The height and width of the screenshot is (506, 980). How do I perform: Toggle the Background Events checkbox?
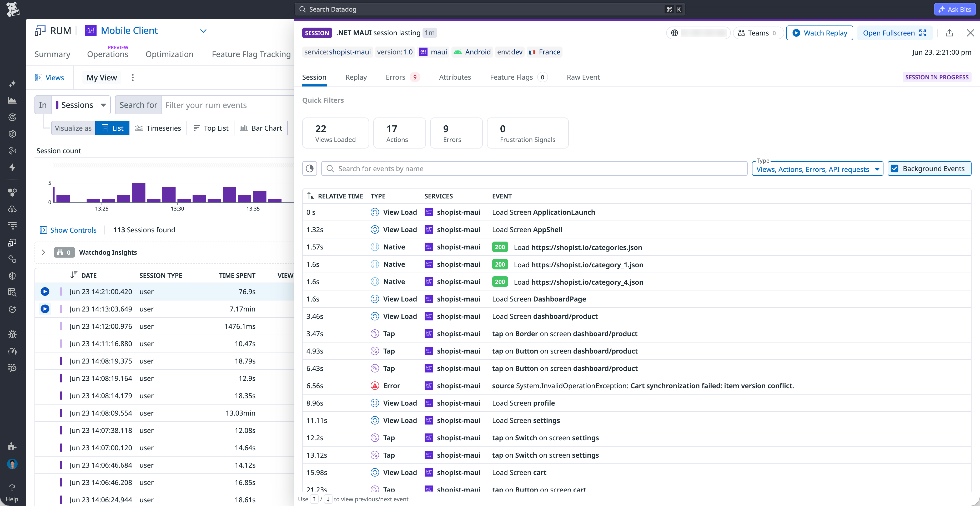tap(894, 168)
